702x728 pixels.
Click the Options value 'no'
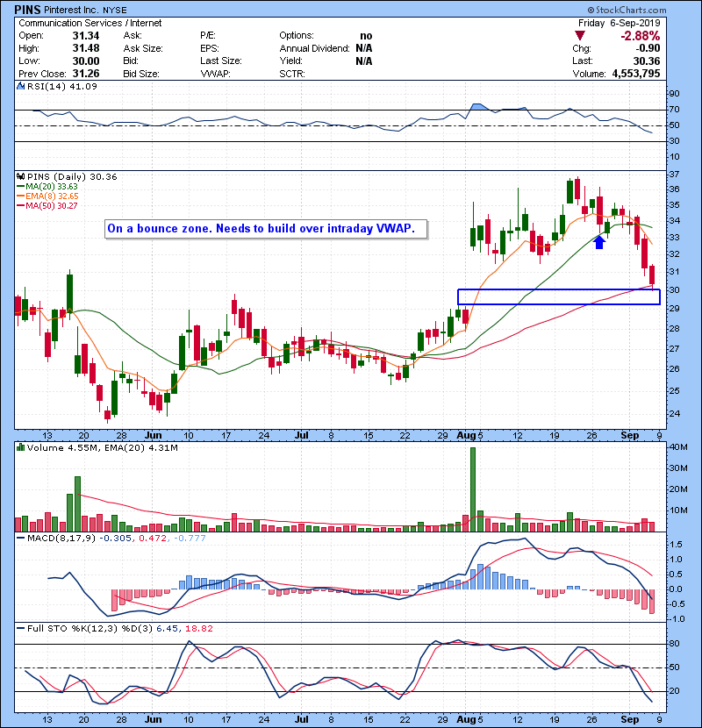(366, 36)
